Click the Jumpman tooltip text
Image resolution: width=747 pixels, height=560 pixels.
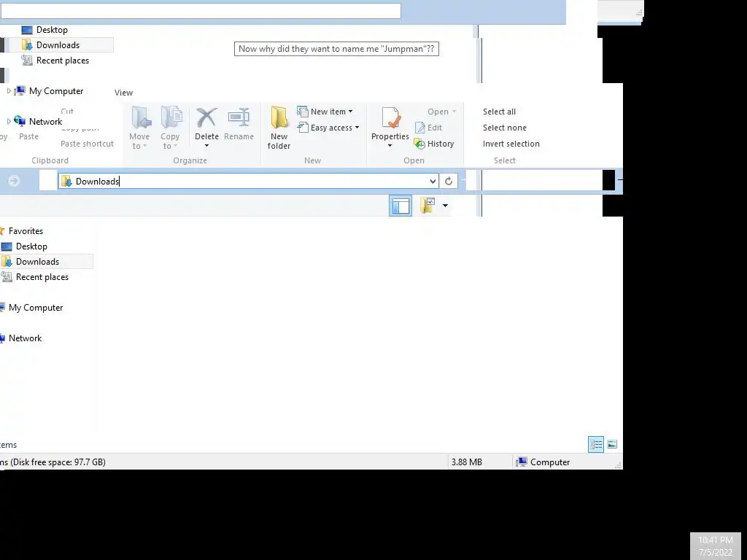pos(336,49)
